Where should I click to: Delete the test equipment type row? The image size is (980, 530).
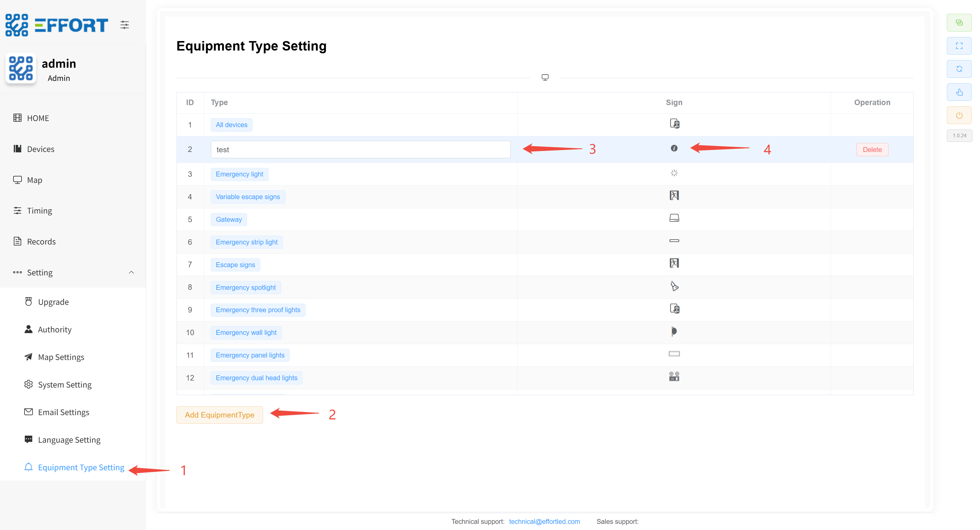point(872,150)
